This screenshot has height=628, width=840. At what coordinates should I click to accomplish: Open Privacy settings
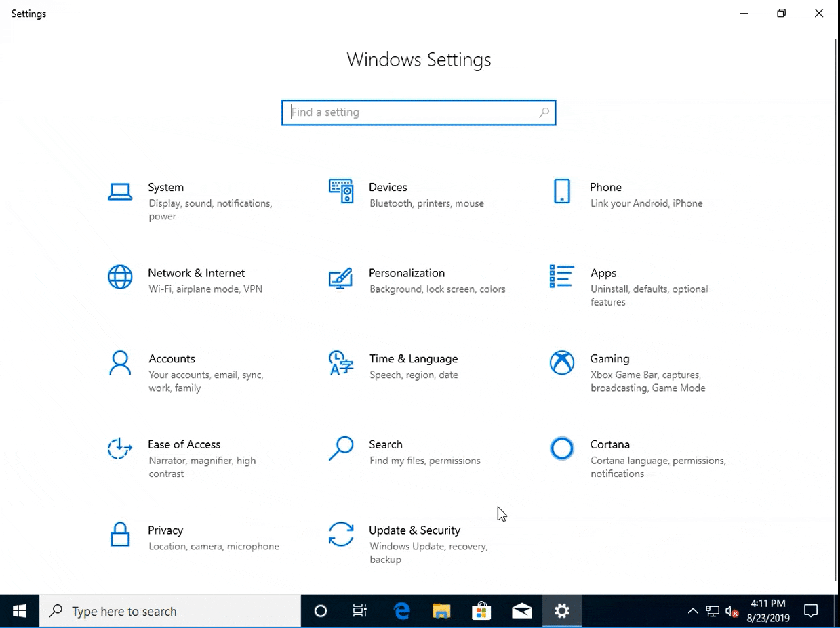click(x=165, y=530)
